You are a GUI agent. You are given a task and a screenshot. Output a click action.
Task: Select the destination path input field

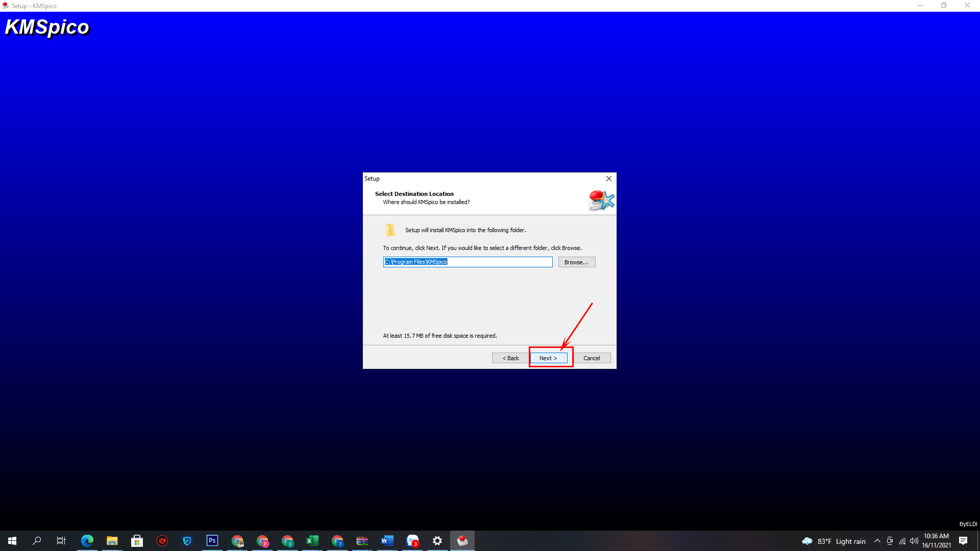coord(468,262)
